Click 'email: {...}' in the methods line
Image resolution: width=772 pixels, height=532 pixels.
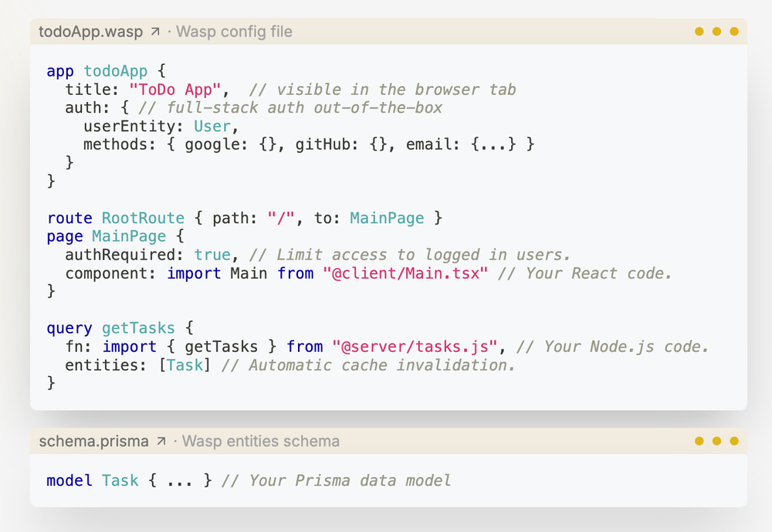coord(462,145)
